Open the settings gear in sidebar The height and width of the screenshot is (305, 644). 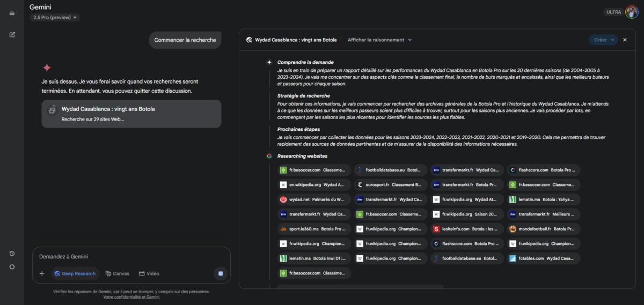[x=12, y=267]
